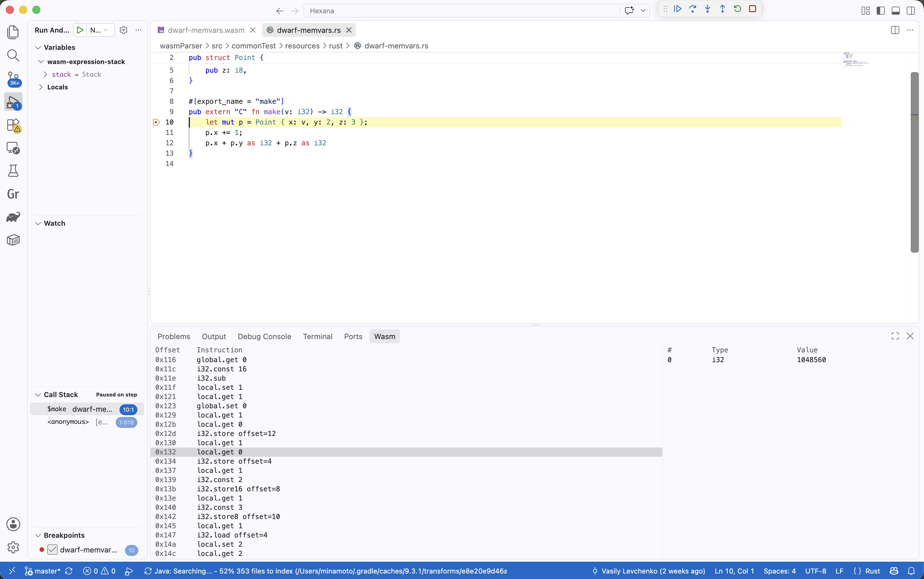Open Source Control view with 3K+ badge
The image size is (924, 579).
click(x=13, y=78)
